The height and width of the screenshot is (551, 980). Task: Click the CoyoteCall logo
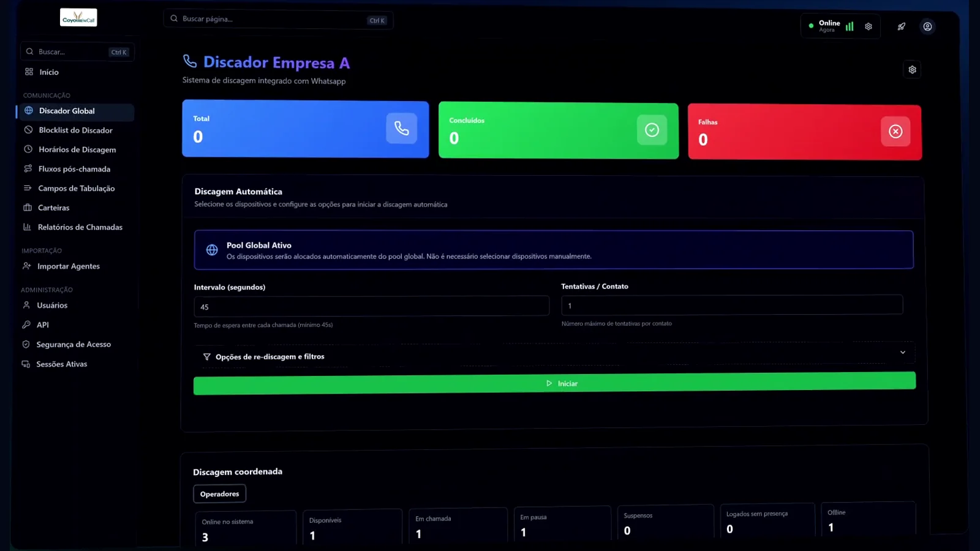[x=78, y=18]
